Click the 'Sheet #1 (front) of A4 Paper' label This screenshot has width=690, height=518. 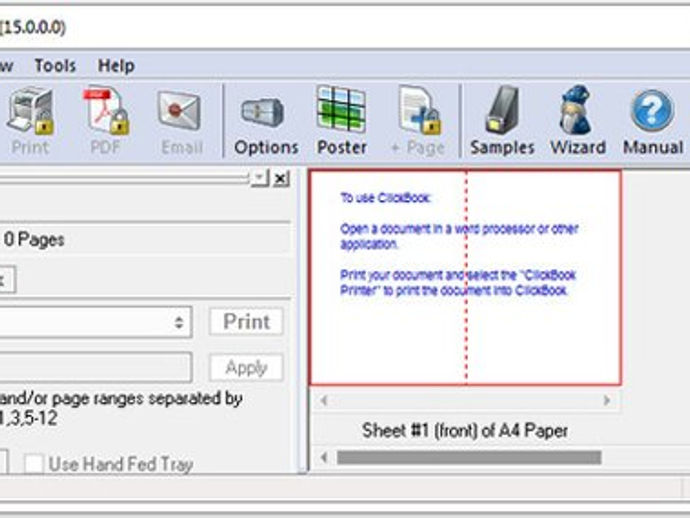(465, 430)
